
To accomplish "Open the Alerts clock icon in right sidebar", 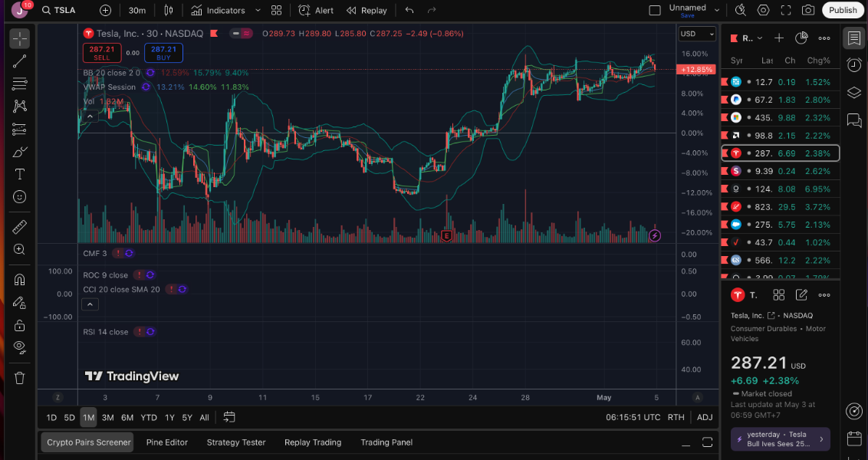I will pyautogui.click(x=854, y=65).
